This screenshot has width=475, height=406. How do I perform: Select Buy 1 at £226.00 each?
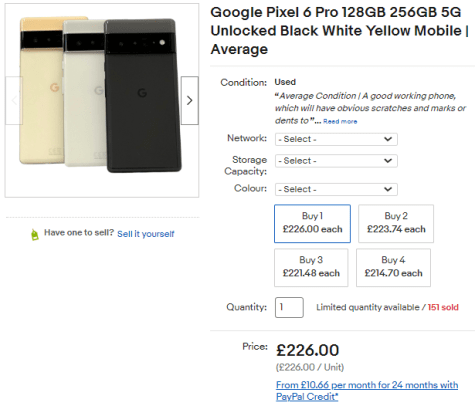click(312, 223)
